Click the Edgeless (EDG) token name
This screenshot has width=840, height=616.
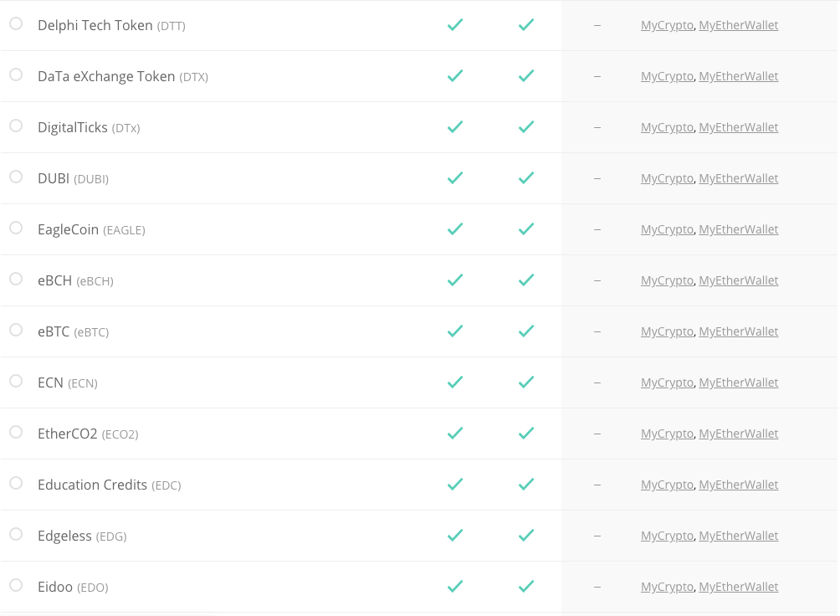click(x=82, y=536)
